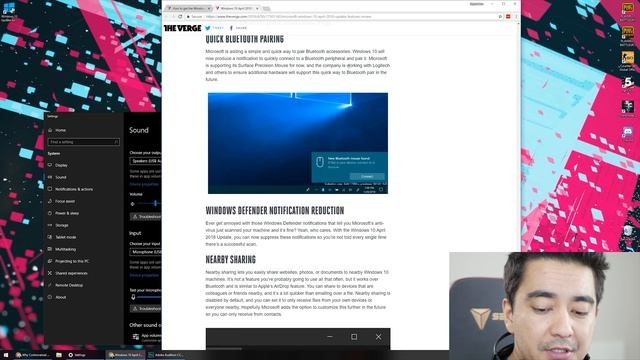
Task: Click the red extension icon in Chrome toolbar
Action: 508,17
